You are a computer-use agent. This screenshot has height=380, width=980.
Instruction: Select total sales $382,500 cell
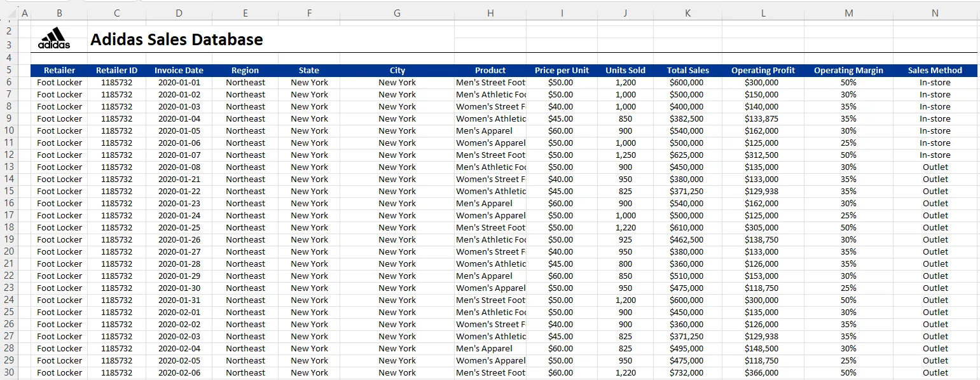pos(687,119)
